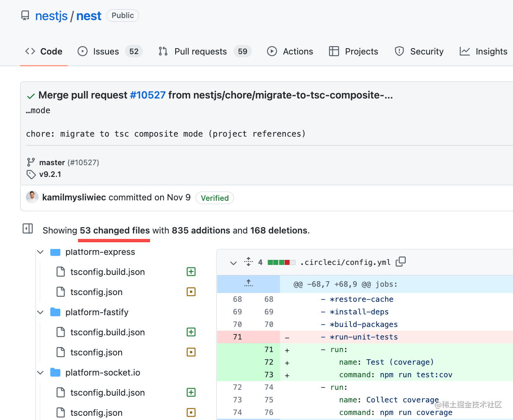Click the master branch icon
The image size is (513, 420).
31,162
